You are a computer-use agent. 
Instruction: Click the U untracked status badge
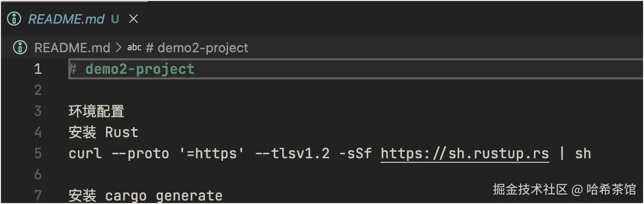coord(115,19)
